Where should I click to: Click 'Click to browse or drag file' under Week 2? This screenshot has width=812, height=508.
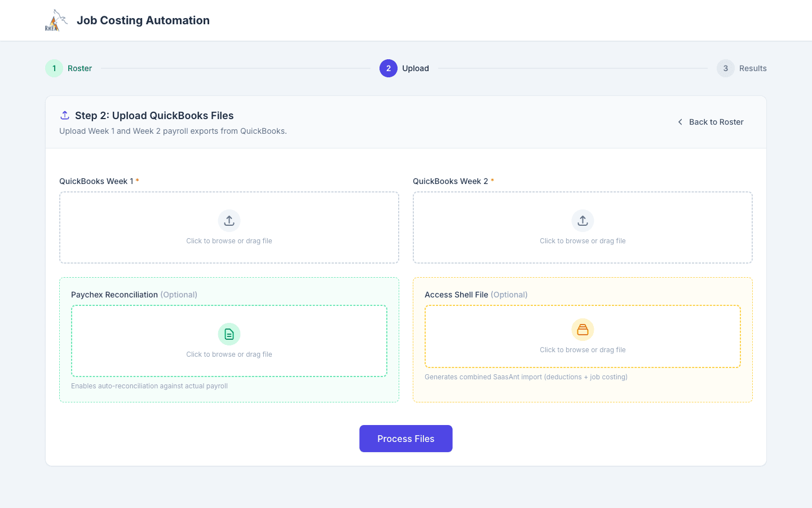click(582, 241)
